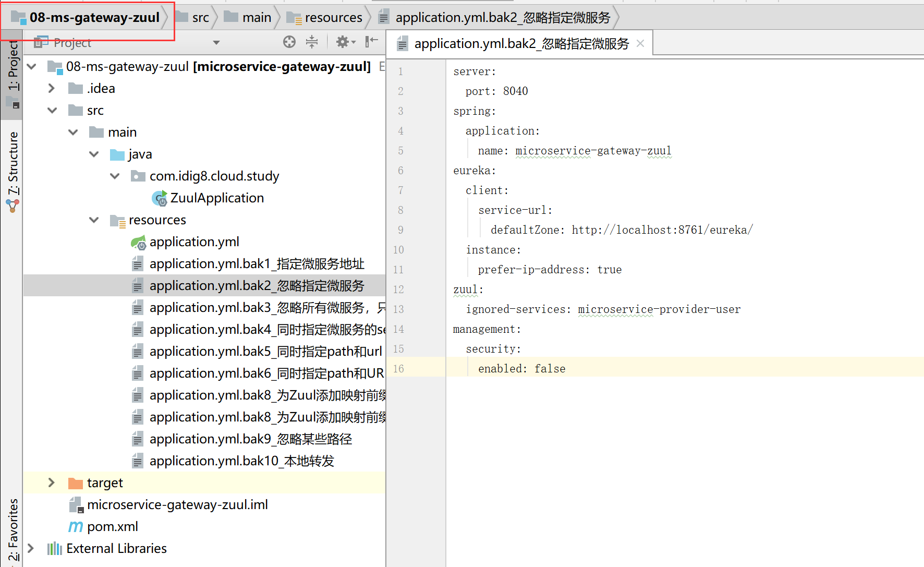The height and width of the screenshot is (567, 924).
Task: Toggle the Project tool window side tab
Action: coord(13,68)
